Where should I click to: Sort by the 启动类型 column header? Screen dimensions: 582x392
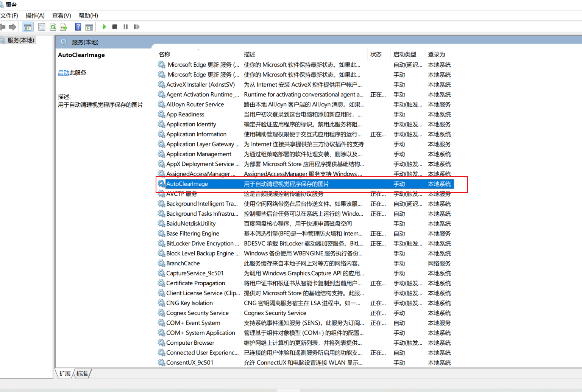[x=405, y=54]
